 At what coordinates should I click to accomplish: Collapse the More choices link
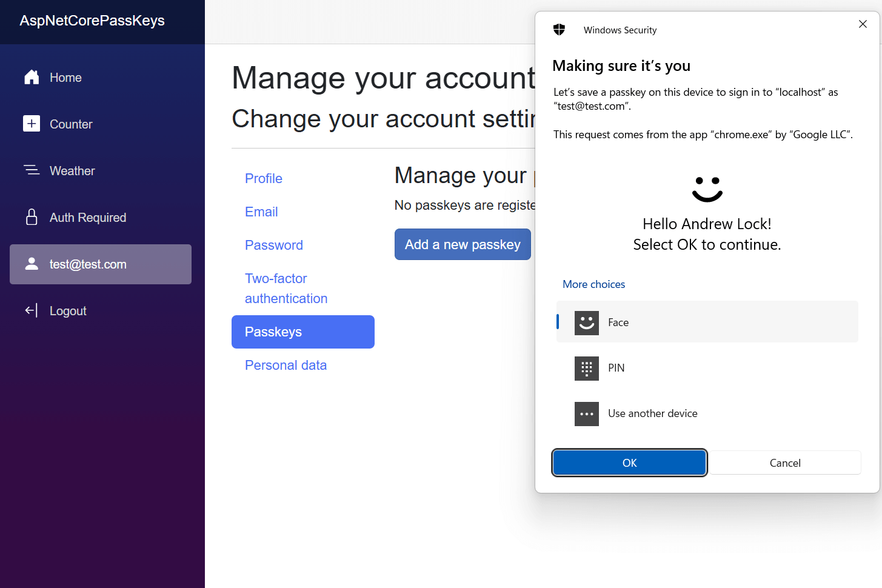[x=593, y=284]
